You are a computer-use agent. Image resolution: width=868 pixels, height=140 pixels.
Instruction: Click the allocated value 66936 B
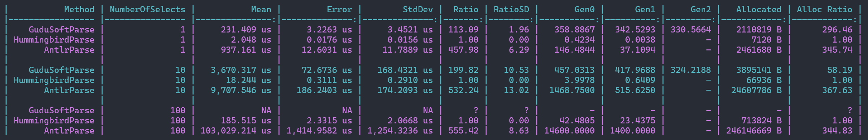pyautogui.click(x=764, y=80)
